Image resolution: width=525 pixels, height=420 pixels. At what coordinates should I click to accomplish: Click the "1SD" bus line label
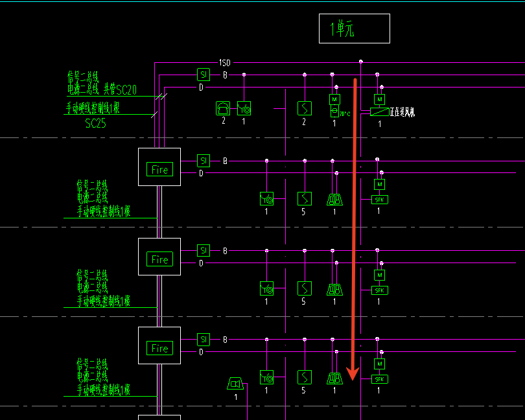click(225, 63)
